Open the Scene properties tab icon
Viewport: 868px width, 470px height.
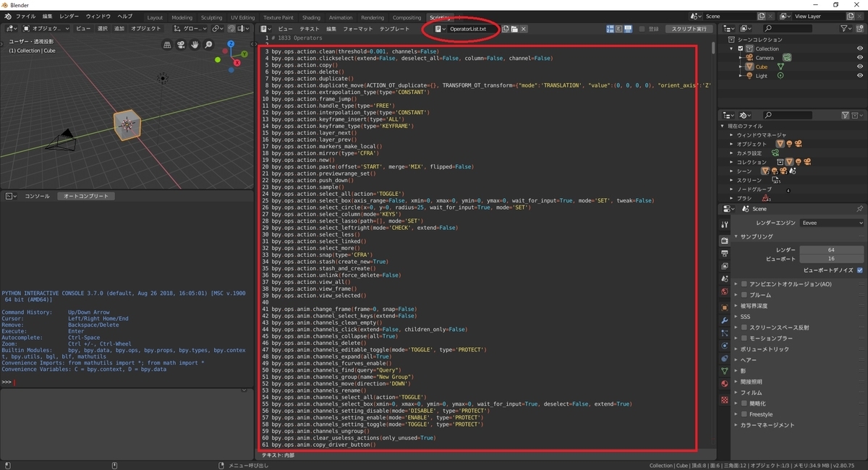pyautogui.click(x=725, y=279)
